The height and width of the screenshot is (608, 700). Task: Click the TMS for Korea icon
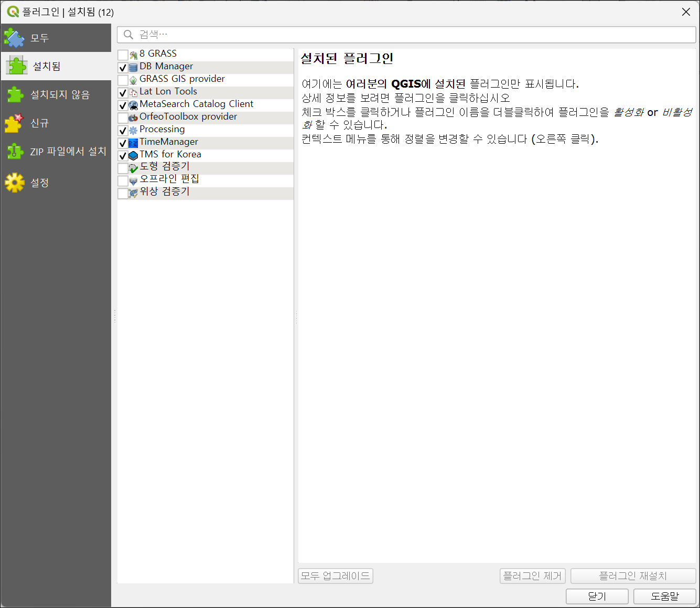pyautogui.click(x=133, y=156)
